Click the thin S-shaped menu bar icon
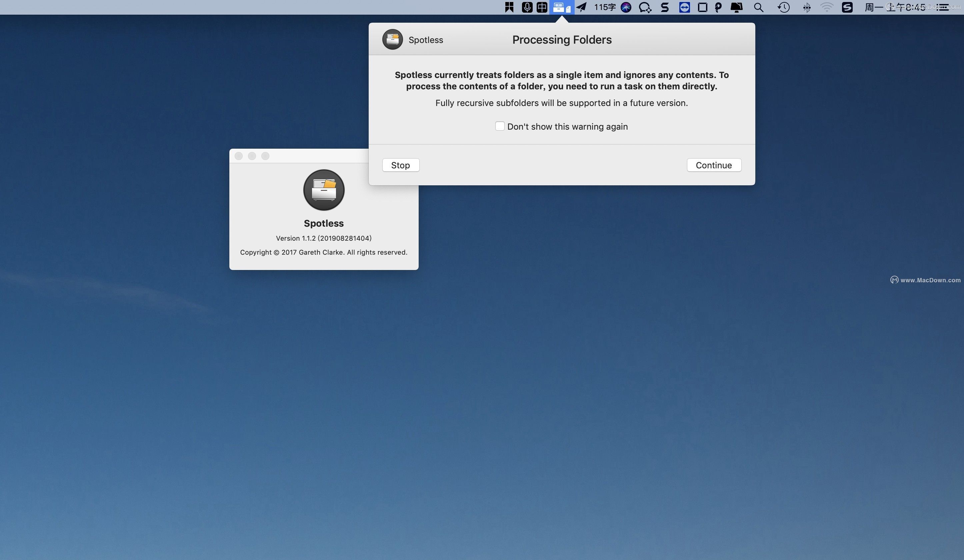Screen dimensions: 964x560 click(665, 7)
